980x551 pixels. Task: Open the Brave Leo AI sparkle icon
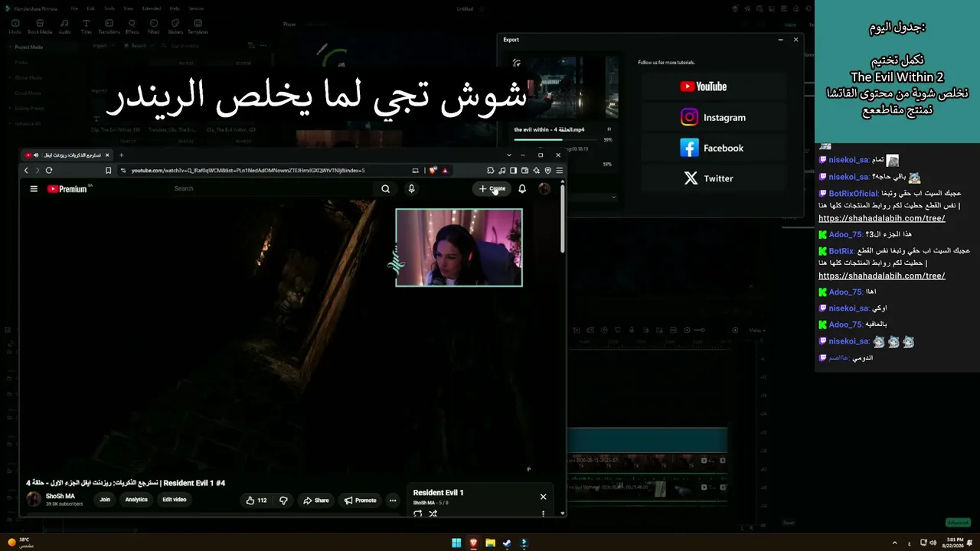tap(536, 171)
